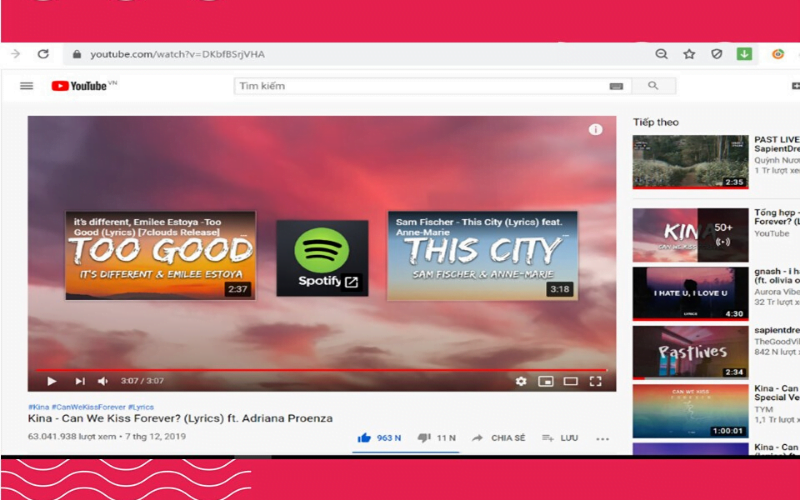
Task: Click the TheGoodVibe channel name
Action: [x=777, y=342]
